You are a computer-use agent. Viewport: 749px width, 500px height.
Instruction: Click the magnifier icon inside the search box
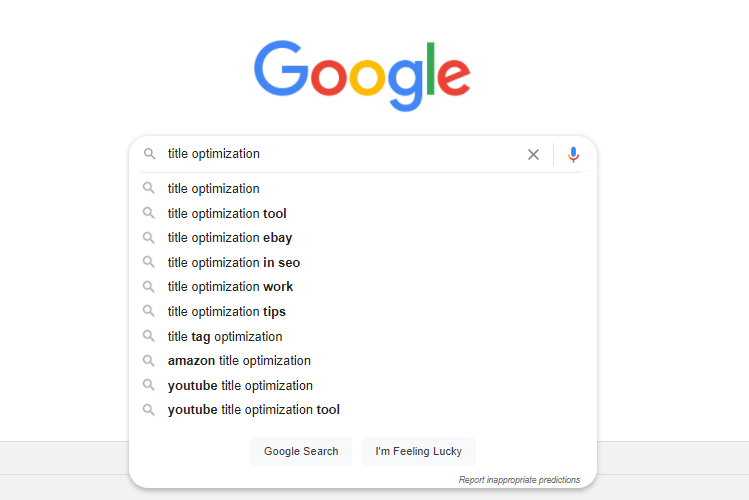150,154
